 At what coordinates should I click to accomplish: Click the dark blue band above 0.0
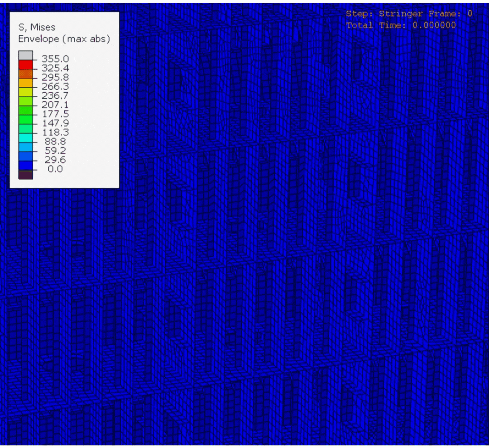(x=25, y=165)
